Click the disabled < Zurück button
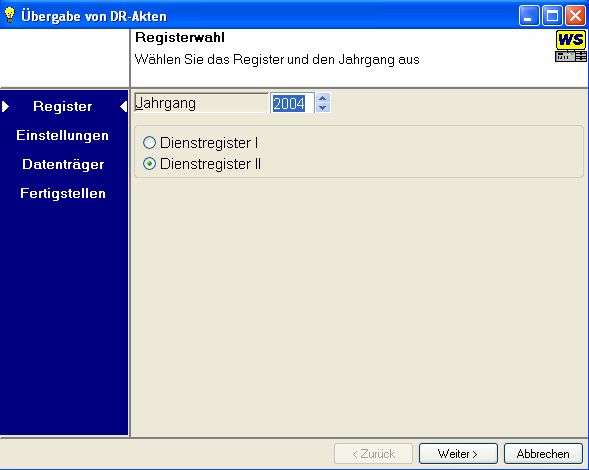Image resolution: width=589 pixels, height=470 pixels. point(373,454)
